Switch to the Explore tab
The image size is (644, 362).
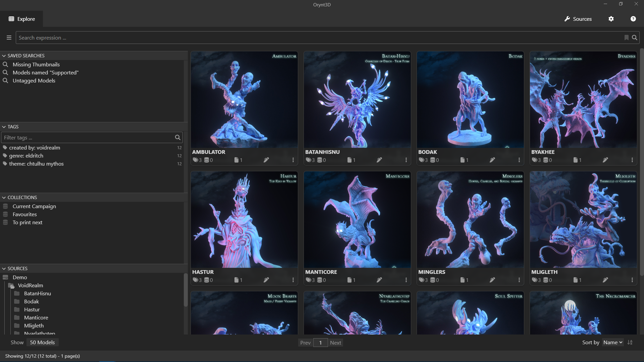pos(21,19)
